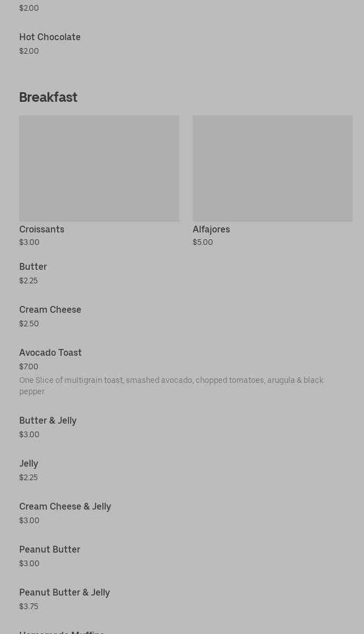Select the Alfajores menu item title
The image size is (364, 634).
click(x=211, y=229)
